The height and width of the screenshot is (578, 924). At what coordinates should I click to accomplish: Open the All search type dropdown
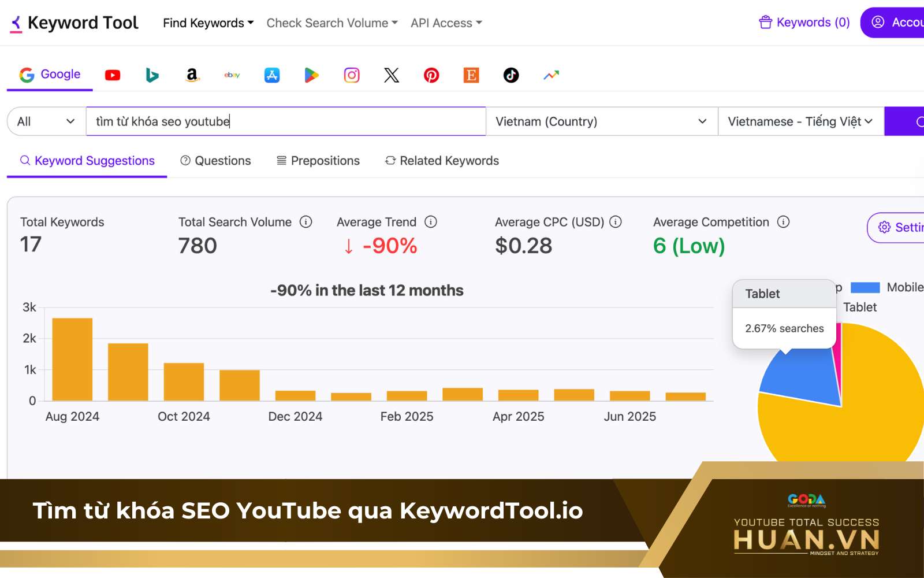point(46,121)
